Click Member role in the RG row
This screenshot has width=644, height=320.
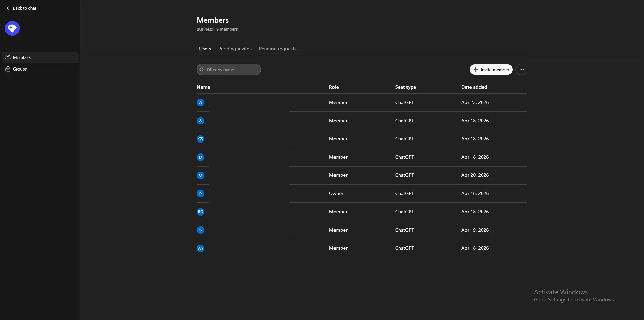[x=338, y=212]
